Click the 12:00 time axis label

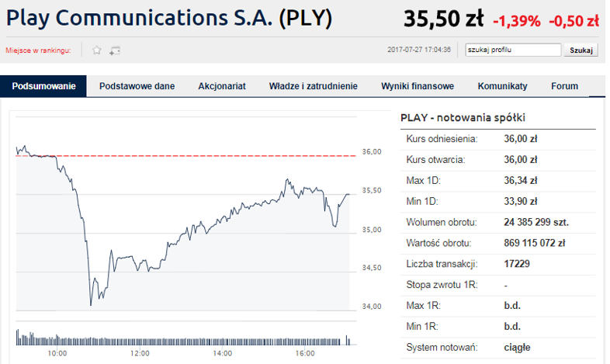pos(140,353)
